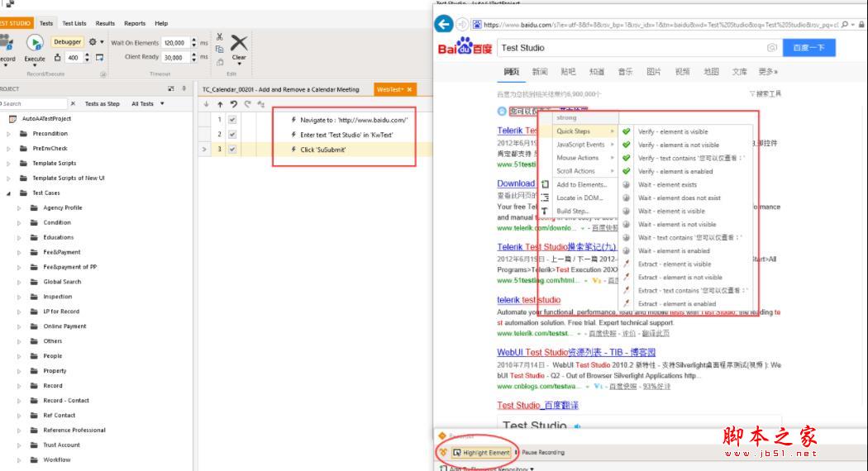Click the blue Baidu search button
This screenshot has height=471, width=868.
point(808,48)
